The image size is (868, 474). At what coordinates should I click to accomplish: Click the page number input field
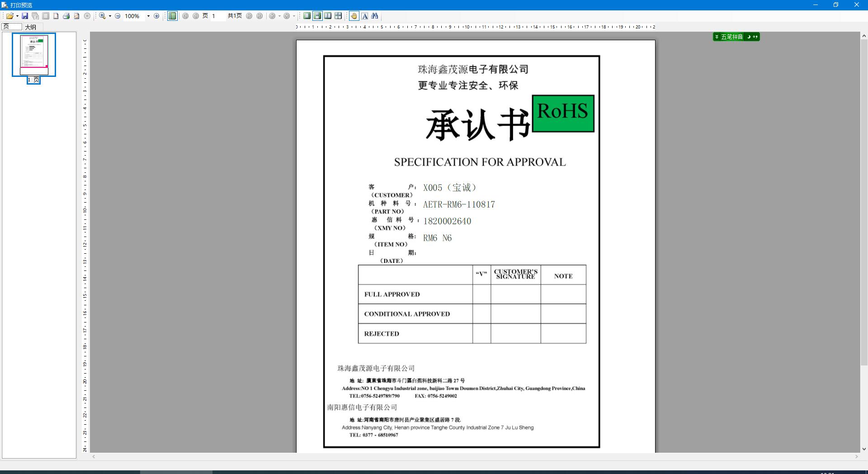point(218,16)
